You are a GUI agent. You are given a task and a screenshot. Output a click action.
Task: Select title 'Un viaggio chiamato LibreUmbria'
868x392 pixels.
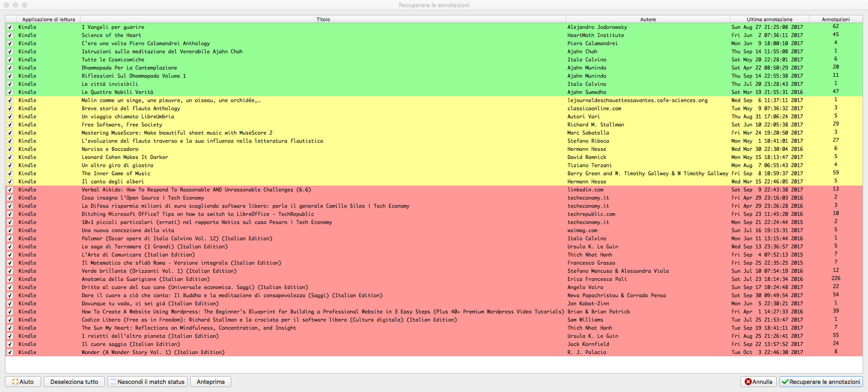tap(128, 117)
